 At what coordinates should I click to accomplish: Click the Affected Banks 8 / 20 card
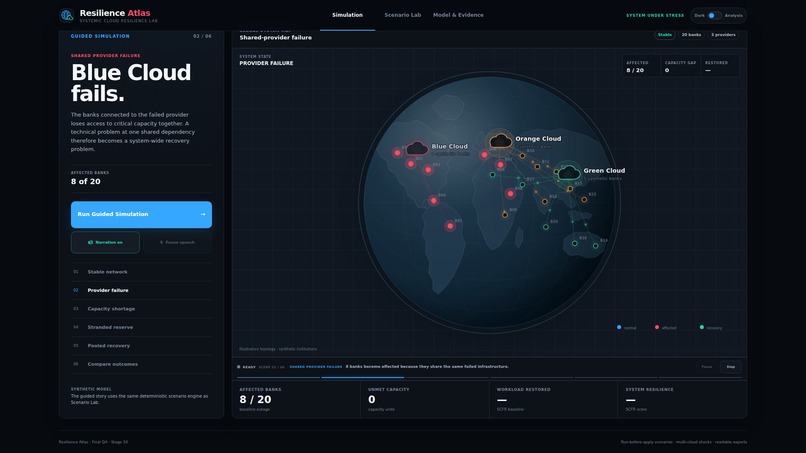pyautogui.click(x=296, y=399)
